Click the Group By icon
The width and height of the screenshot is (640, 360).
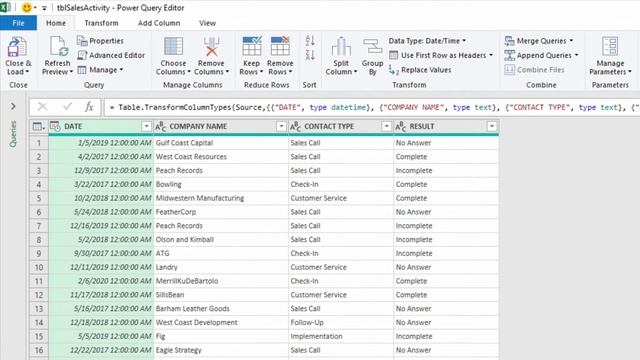coord(372,47)
